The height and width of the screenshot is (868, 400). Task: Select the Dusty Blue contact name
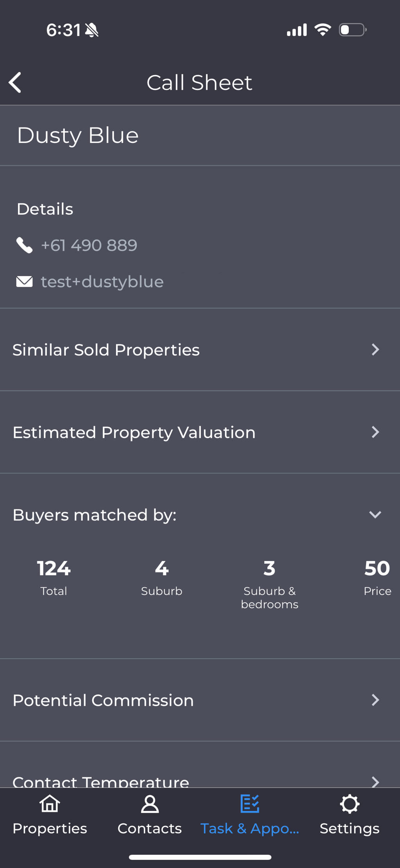pos(78,135)
